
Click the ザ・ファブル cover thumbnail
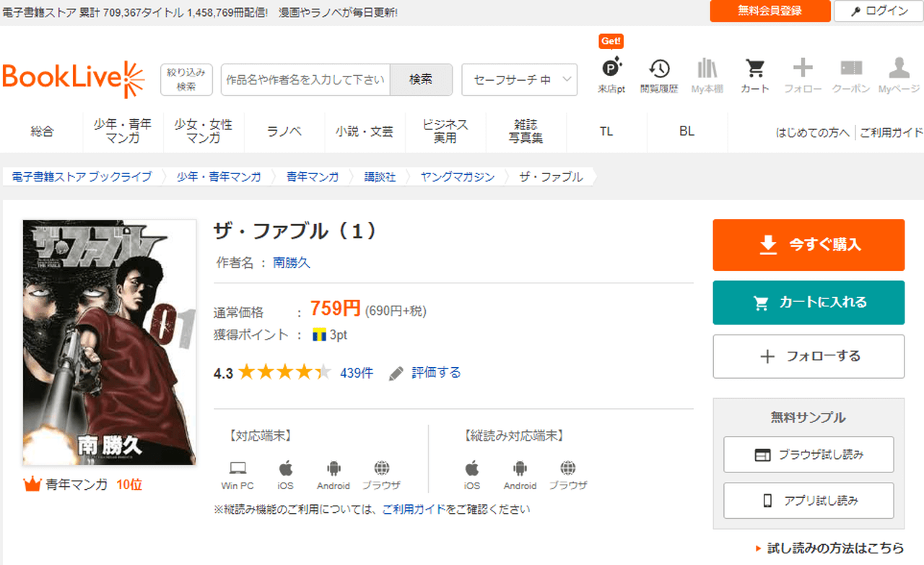[x=109, y=342]
